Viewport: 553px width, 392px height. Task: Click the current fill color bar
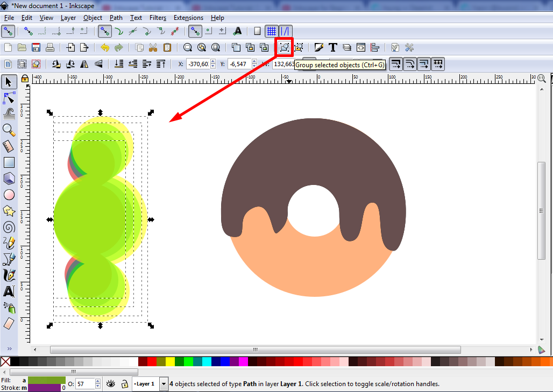click(x=47, y=380)
